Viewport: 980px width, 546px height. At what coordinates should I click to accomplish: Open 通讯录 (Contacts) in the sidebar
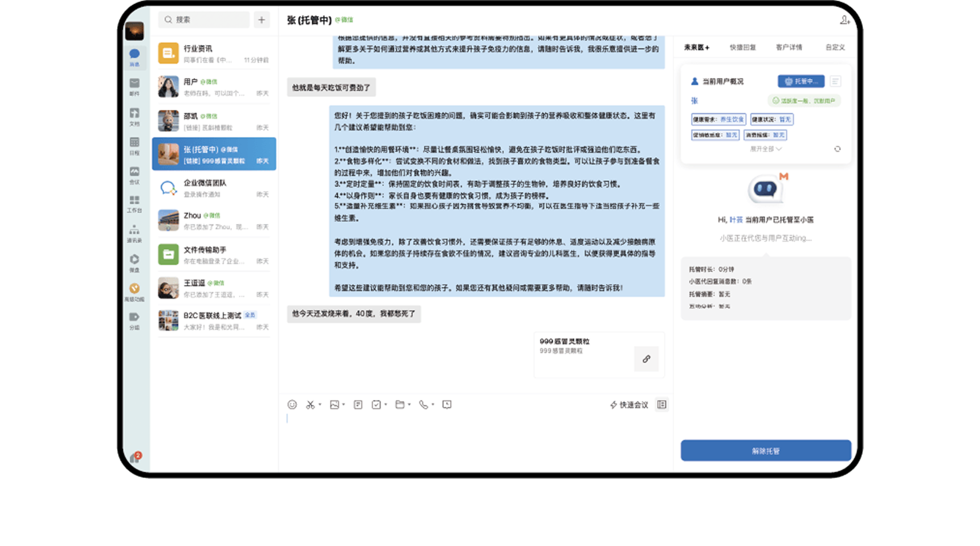click(x=134, y=233)
